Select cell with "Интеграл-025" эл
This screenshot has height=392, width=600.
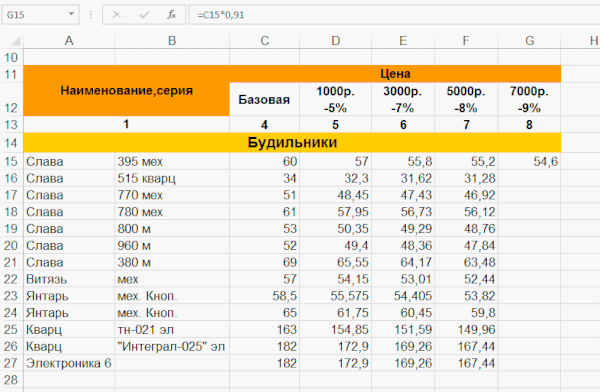click(x=172, y=346)
